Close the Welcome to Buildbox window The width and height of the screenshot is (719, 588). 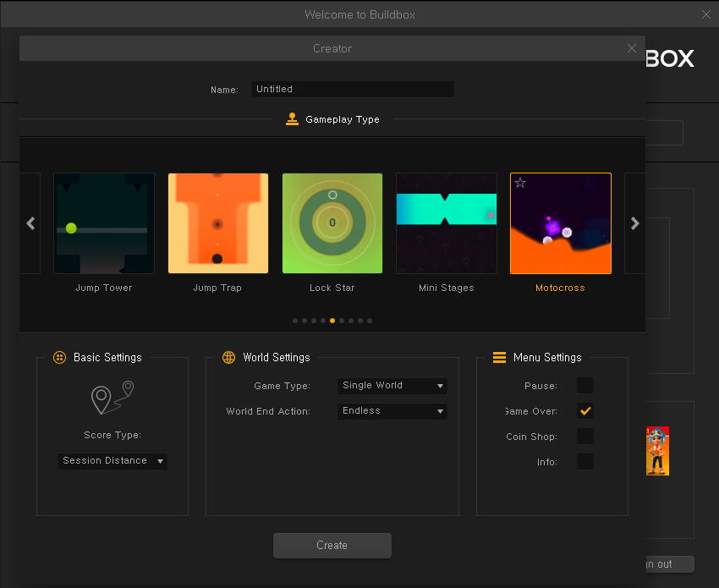pyautogui.click(x=706, y=14)
